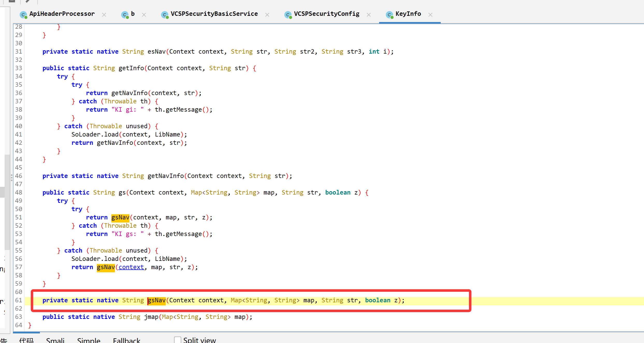Click the ApiHeaderProcessor class icon
Image resolution: width=644 pixels, height=343 pixels.
coord(24,15)
